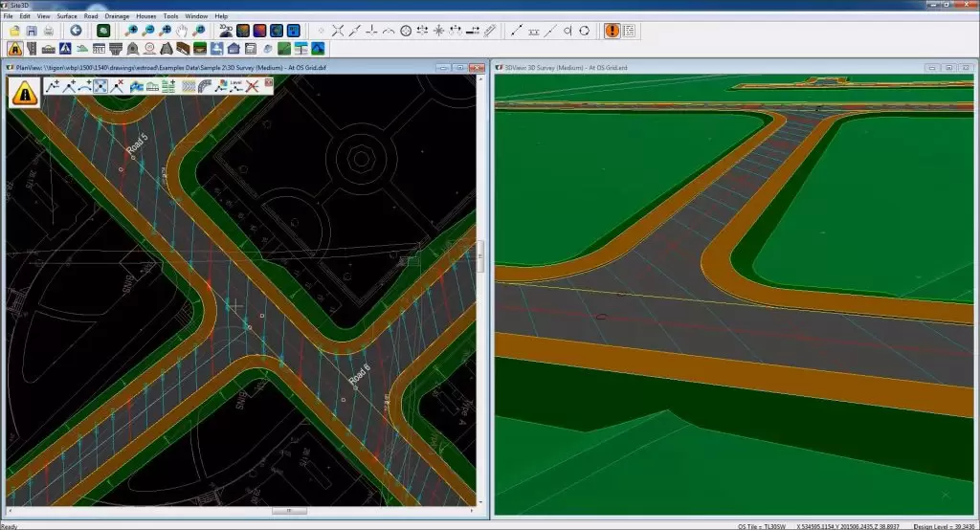Click the blue back arrow icon
Screen dimensions: 980x530
point(76,31)
